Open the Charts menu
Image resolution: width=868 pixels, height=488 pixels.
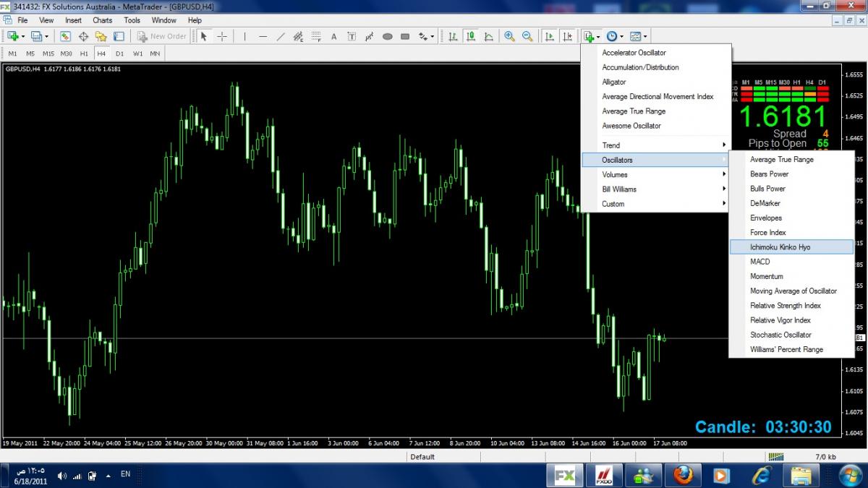pos(102,20)
